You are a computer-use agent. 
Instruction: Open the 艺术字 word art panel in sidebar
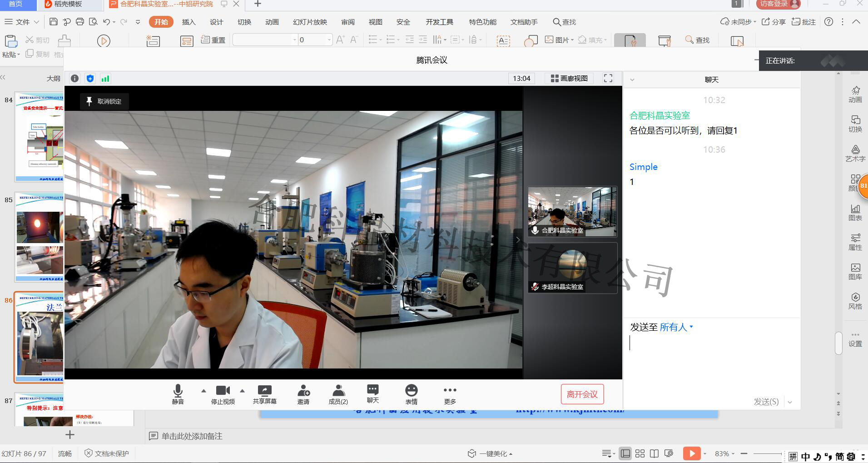(x=855, y=153)
